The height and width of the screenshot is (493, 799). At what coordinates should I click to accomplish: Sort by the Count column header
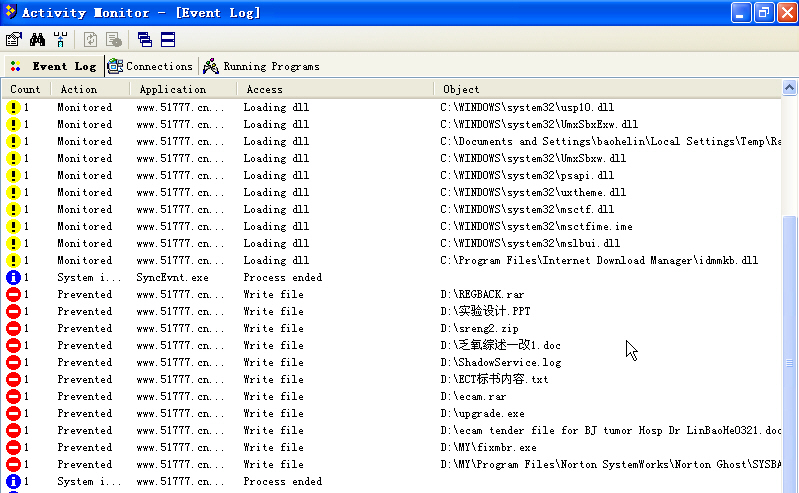(x=25, y=89)
